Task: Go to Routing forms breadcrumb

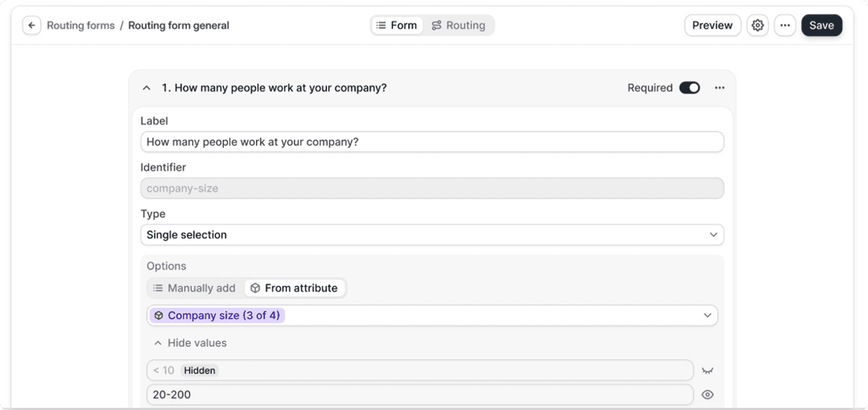Action: tap(81, 26)
